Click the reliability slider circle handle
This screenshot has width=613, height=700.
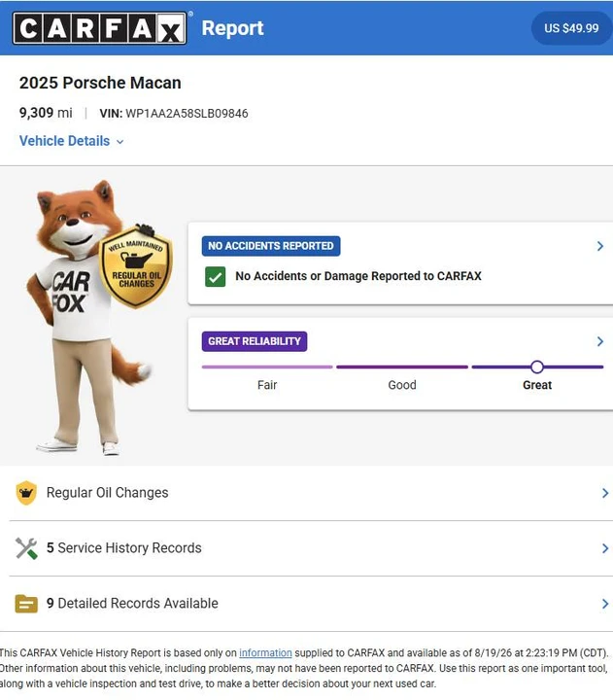(537, 367)
